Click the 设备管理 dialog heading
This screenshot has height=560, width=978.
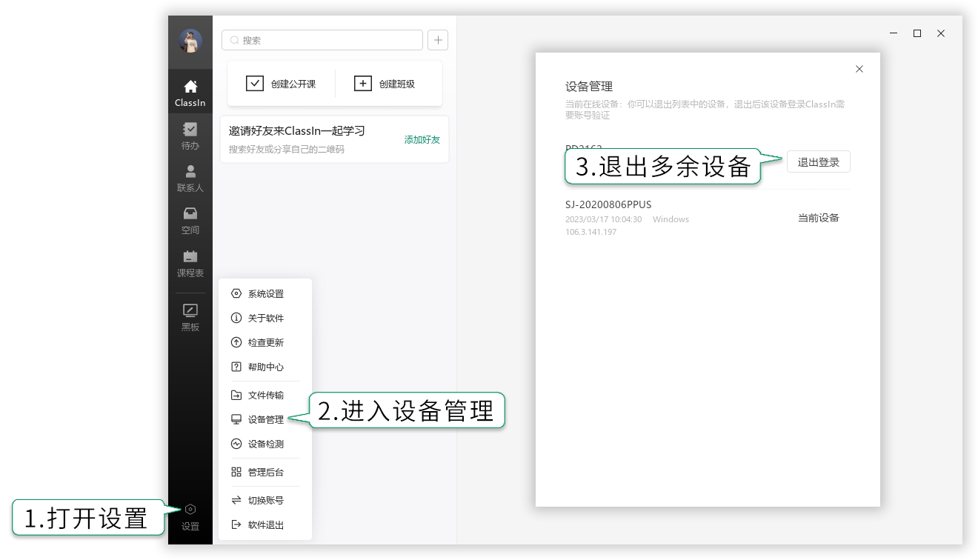pos(589,87)
